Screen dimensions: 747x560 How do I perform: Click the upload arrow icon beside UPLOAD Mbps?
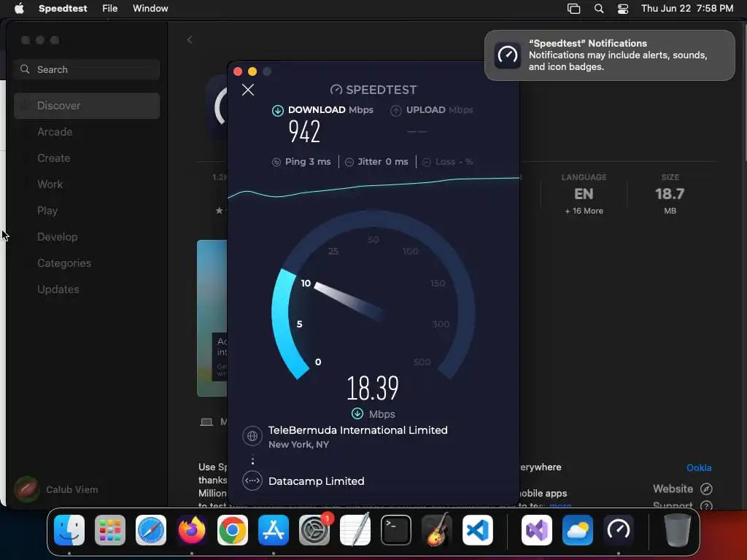tap(396, 111)
